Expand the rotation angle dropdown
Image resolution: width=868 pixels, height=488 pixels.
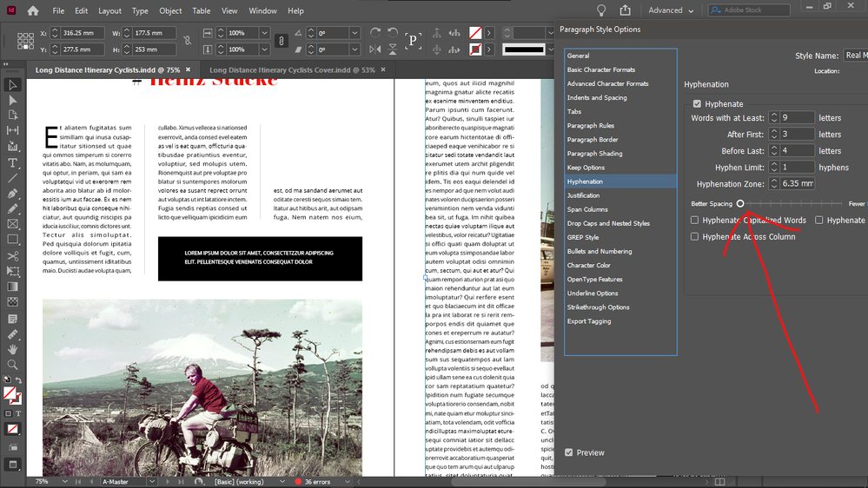click(354, 33)
